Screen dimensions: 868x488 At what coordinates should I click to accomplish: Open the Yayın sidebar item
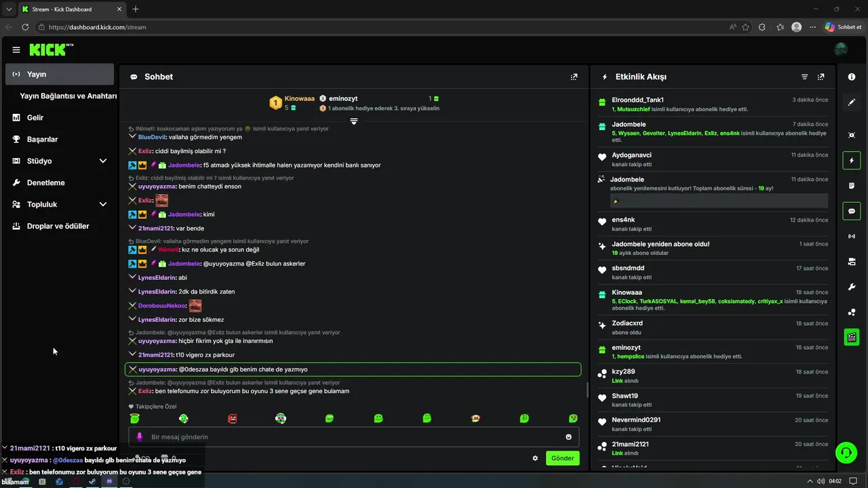(60, 74)
